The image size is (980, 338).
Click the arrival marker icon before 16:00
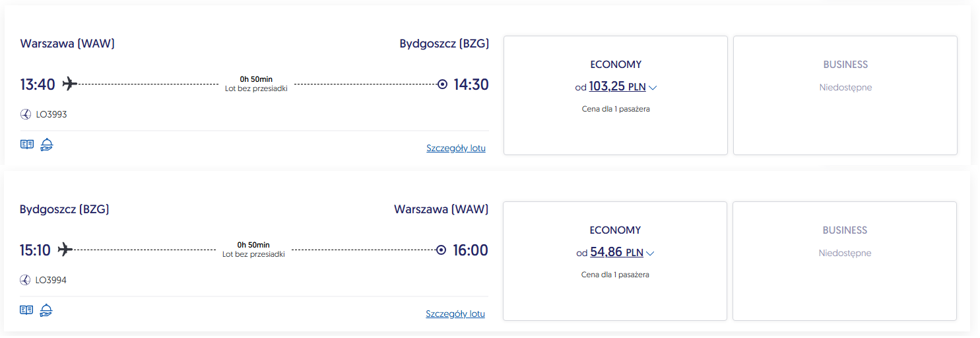point(441,250)
